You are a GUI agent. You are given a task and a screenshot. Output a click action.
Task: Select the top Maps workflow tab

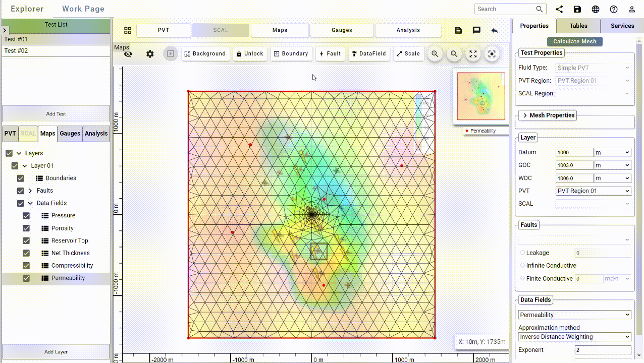pos(280,30)
